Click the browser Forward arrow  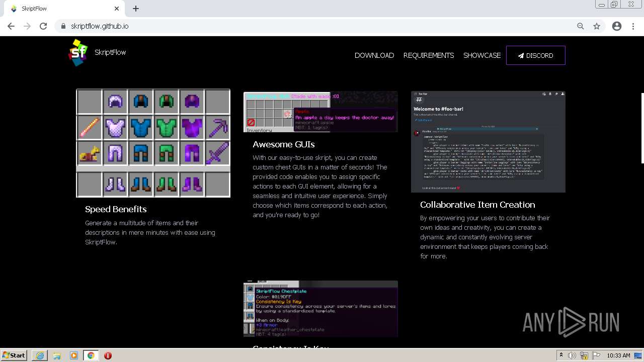click(27, 26)
